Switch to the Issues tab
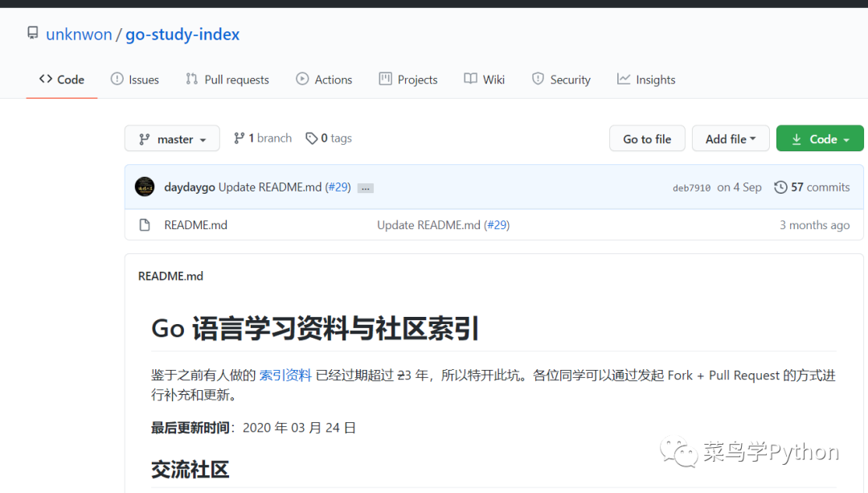 point(134,79)
